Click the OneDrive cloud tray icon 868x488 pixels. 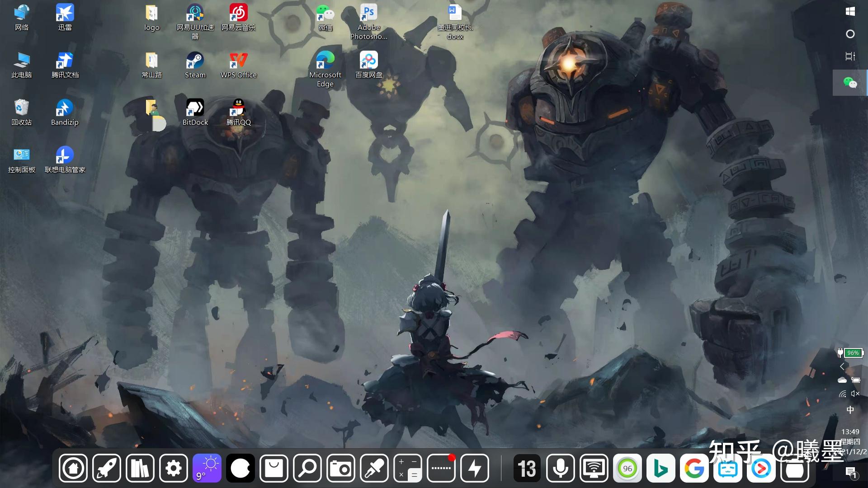(x=842, y=380)
